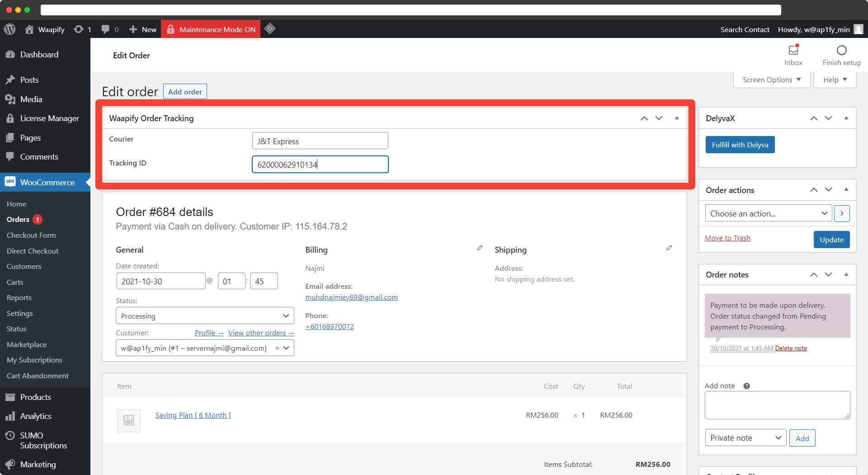The width and height of the screenshot is (868, 475).
Task: Collapse the Waapify Order Tracking panel
Action: (677, 118)
